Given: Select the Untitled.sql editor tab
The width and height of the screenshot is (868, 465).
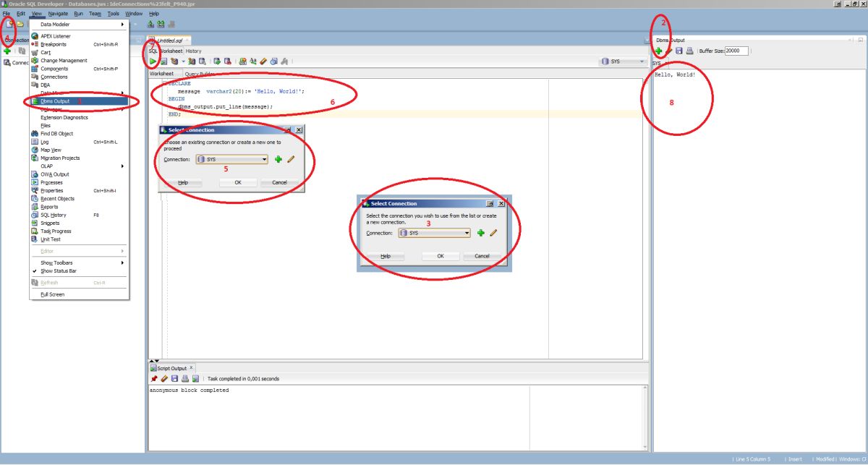Looking at the screenshot, I should [169, 40].
